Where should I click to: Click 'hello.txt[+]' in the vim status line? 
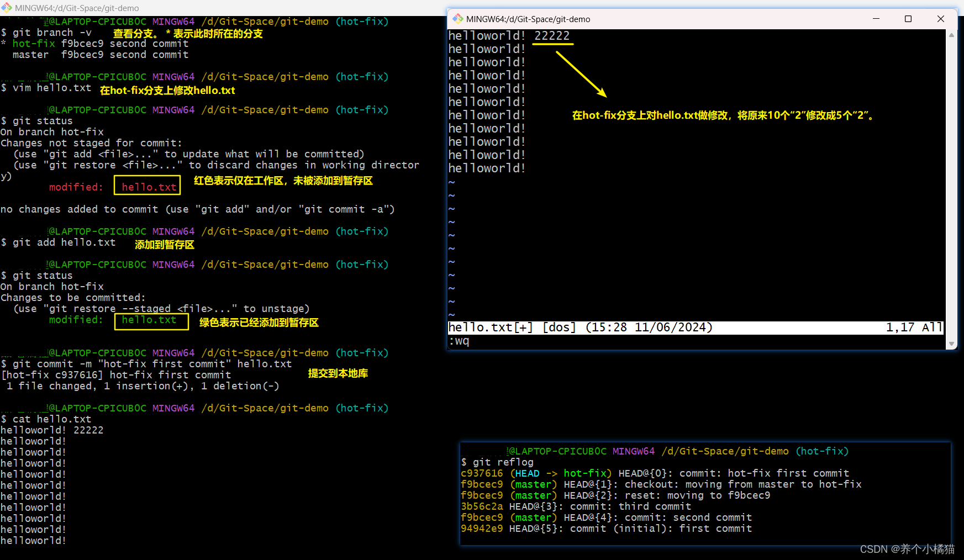tap(491, 327)
